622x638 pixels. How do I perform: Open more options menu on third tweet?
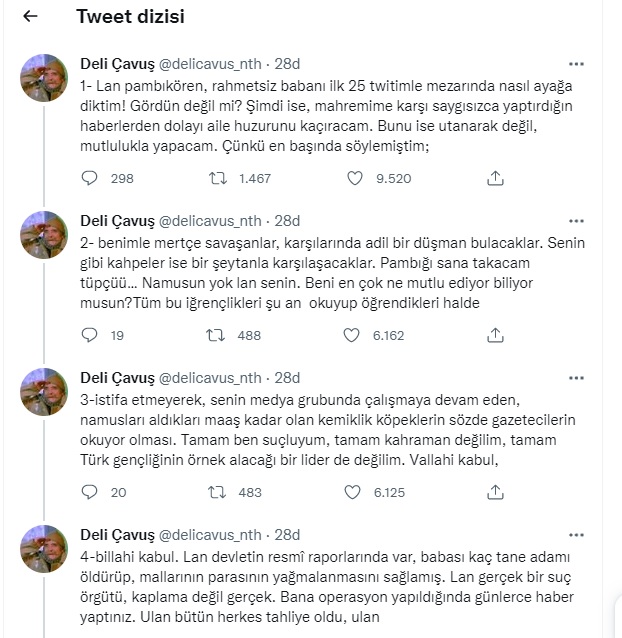tap(576, 377)
